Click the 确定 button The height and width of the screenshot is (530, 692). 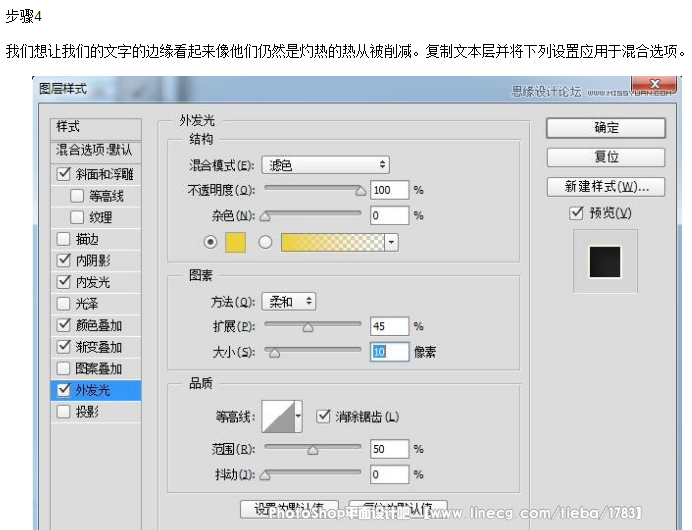[x=606, y=128]
